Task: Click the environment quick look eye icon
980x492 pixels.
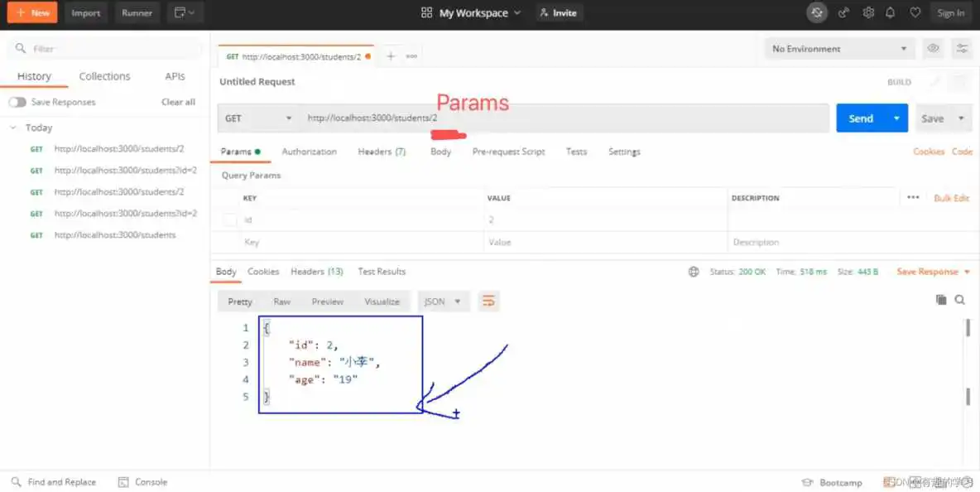Action: pos(933,49)
